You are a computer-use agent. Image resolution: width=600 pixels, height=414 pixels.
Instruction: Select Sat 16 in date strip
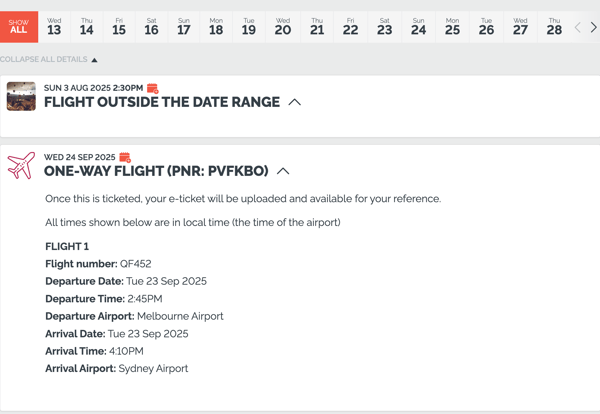[152, 27]
